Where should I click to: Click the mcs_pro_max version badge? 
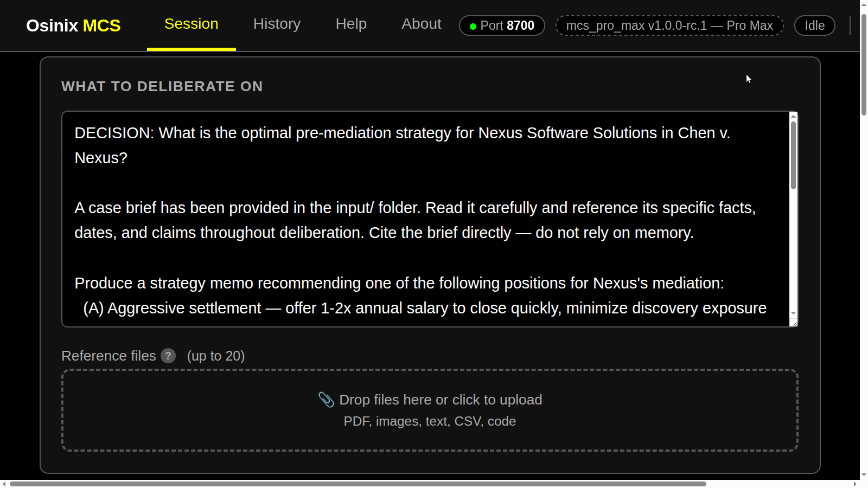click(669, 25)
